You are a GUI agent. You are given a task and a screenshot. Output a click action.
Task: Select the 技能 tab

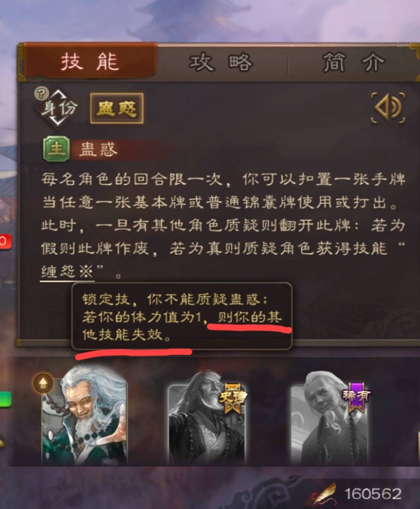coord(89,61)
